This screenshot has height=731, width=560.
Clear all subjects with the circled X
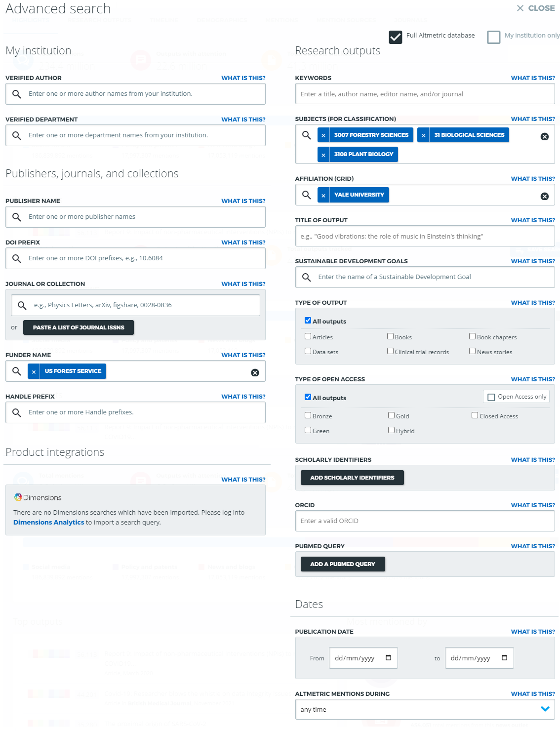544,136
